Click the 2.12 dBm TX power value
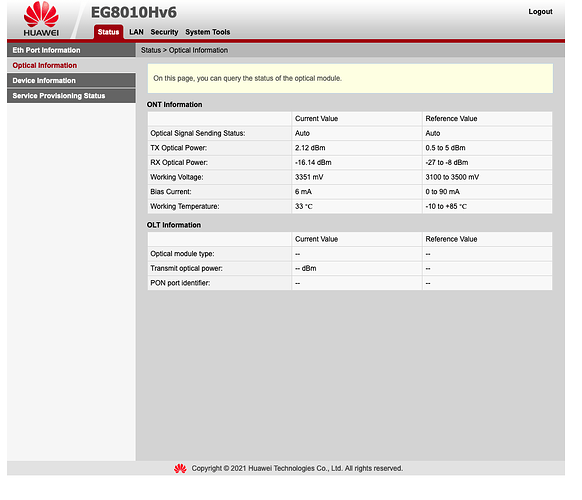This screenshot has height=500, width=582. [310, 148]
